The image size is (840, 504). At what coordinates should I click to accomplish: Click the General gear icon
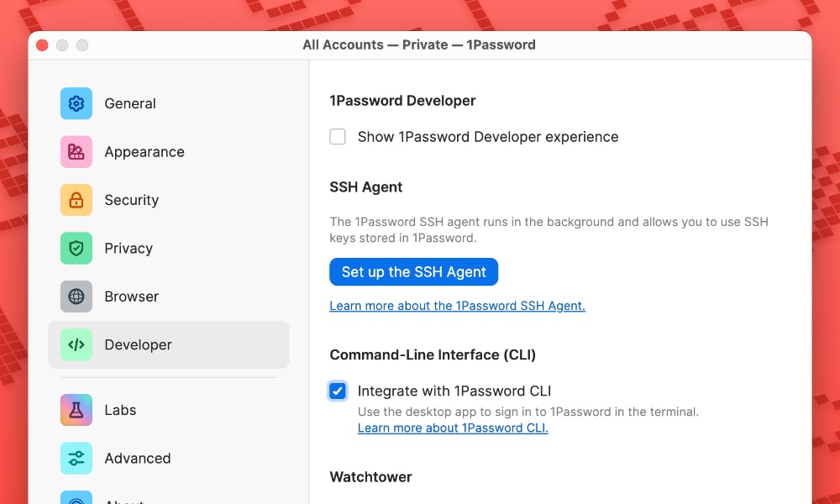pos(76,104)
